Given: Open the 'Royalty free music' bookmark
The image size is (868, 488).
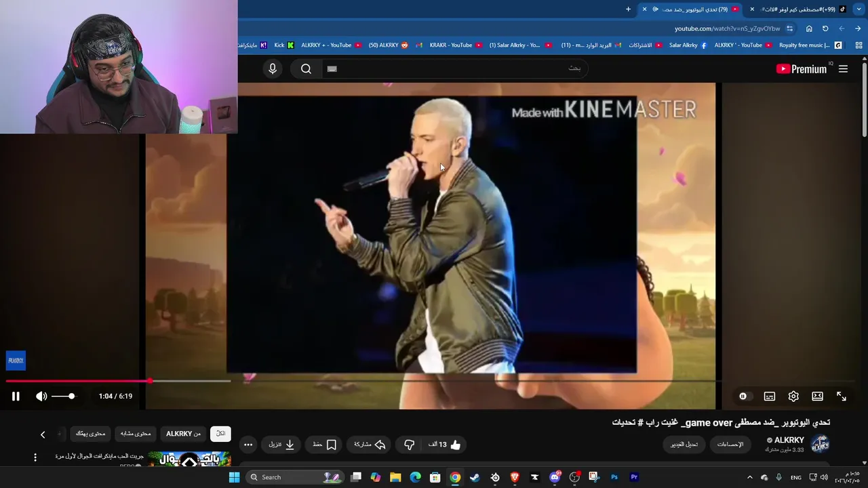Looking at the screenshot, I should click(810, 45).
